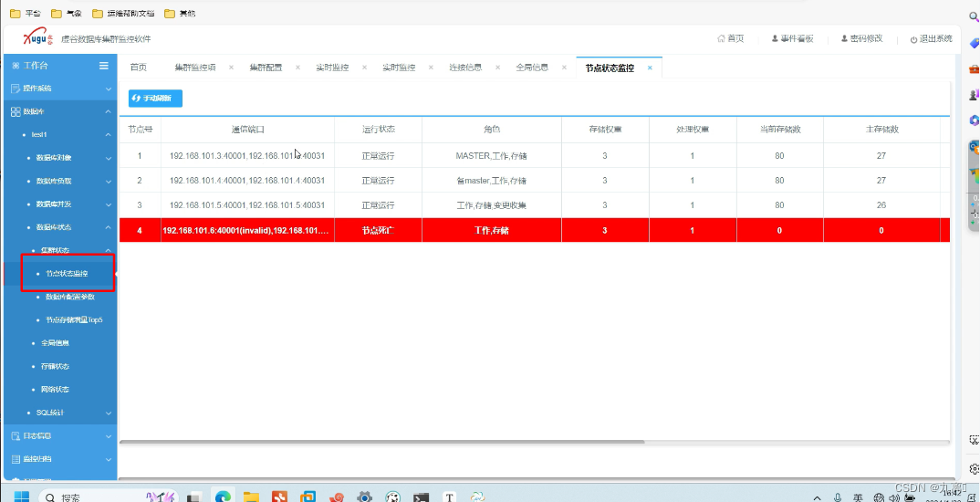Click the MASTER,工作,存储 role cell
Screen dimensions: 980x502
[x=491, y=156]
